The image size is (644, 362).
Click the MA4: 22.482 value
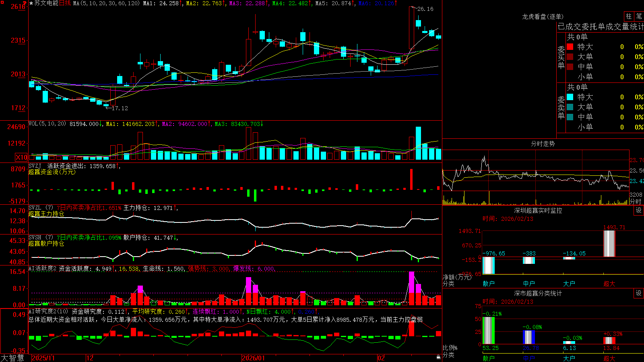[292, 3]
